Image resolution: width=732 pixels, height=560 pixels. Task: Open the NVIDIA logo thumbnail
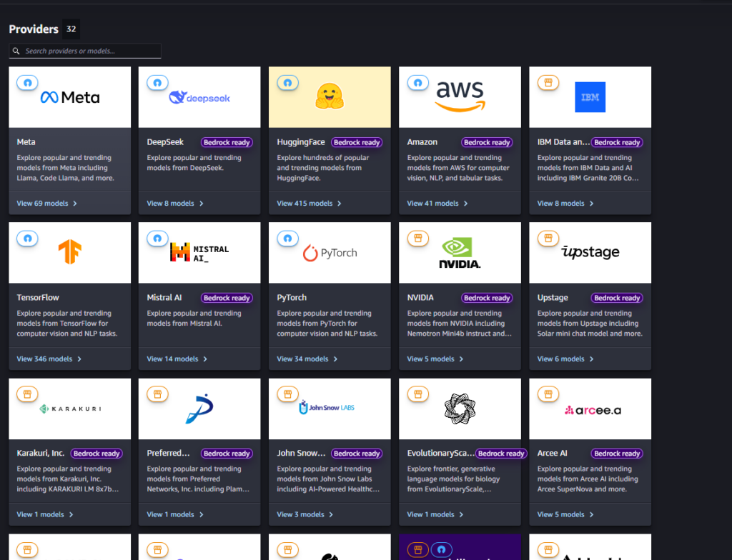460,253
